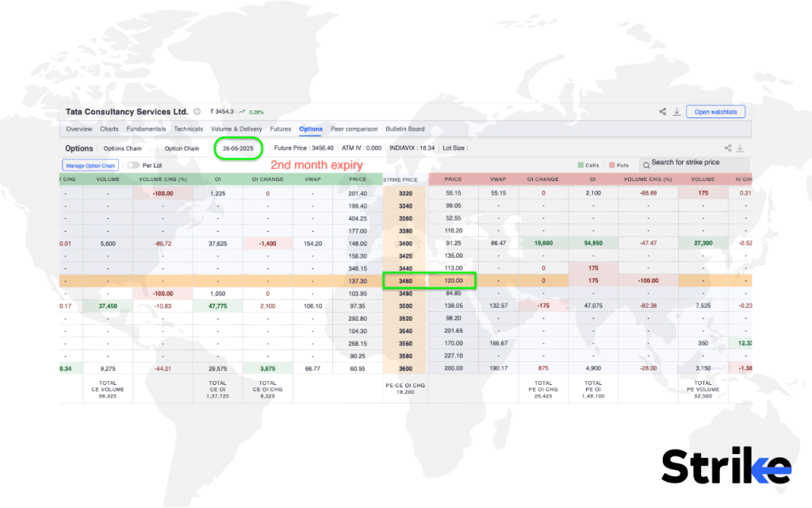Viewport: 812px width, 508px height.
Task: Click the put price 120.00
Action: coord(453,280)
